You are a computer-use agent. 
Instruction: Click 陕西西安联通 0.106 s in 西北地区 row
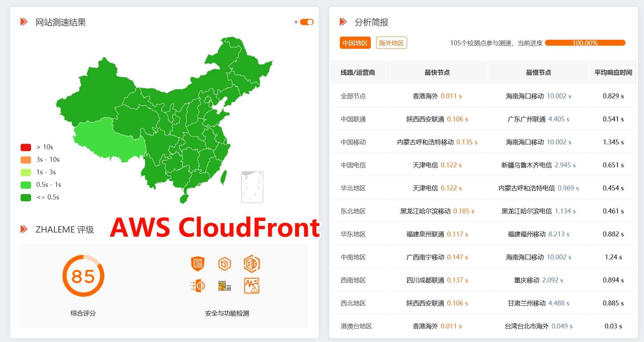[x=437, y=303]
